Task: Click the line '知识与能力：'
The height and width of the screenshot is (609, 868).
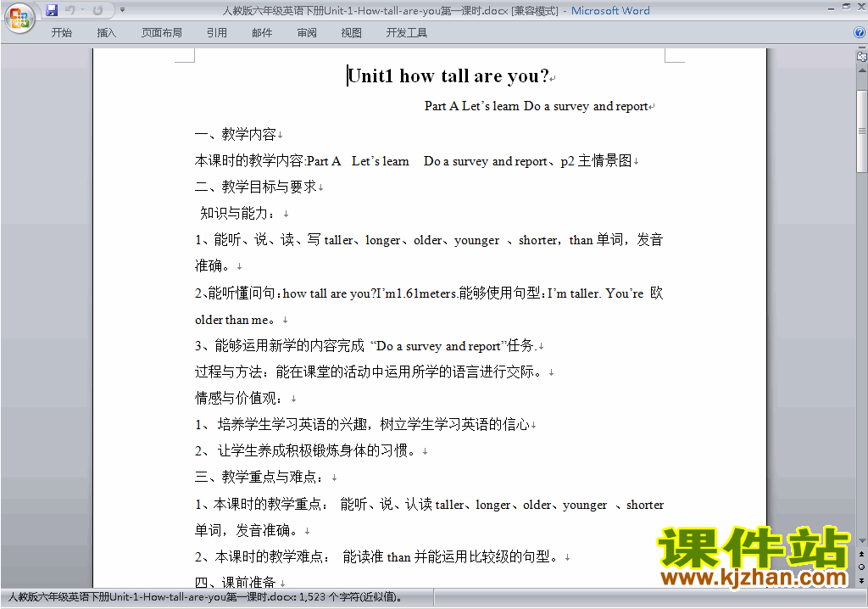Action: [238, 214]
